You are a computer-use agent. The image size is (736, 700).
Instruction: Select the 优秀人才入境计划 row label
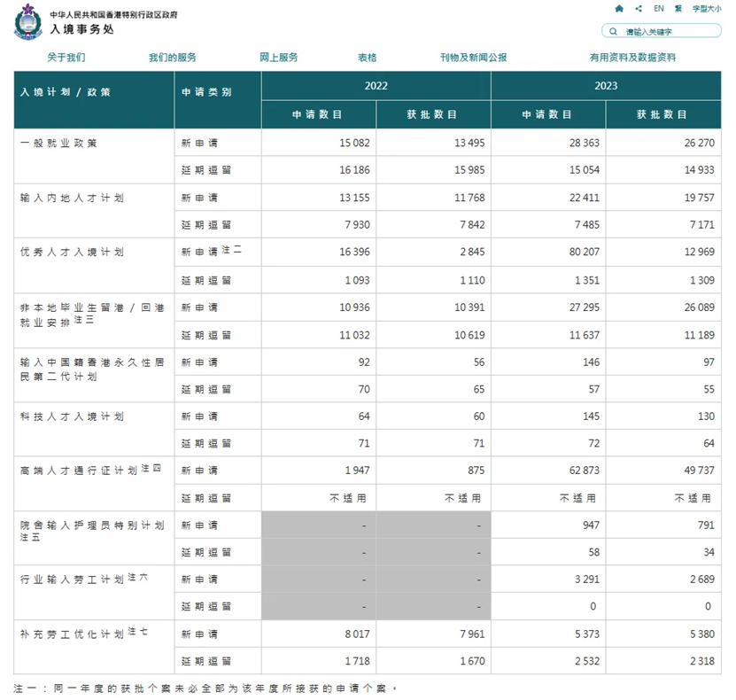(x=72, y=253)
